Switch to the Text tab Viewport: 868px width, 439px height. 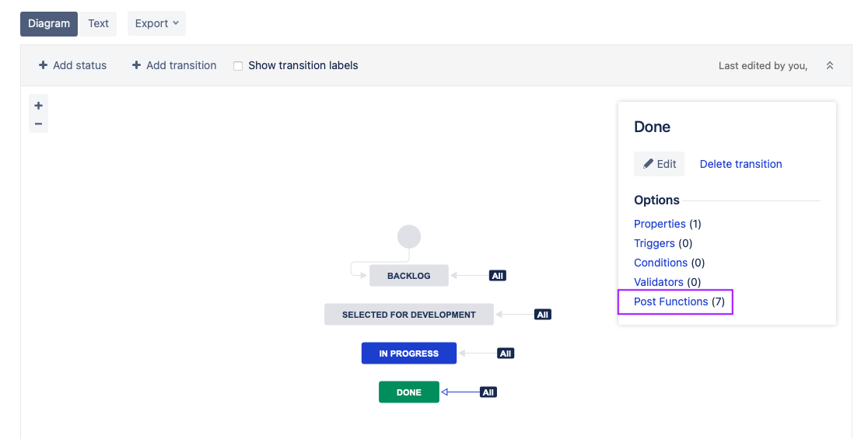[x=99, y=23]
